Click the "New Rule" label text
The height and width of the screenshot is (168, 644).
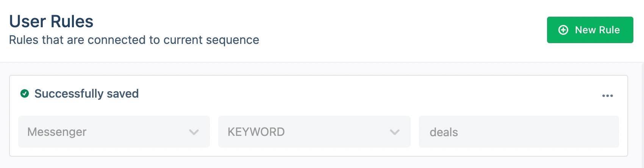coord(597,30)
